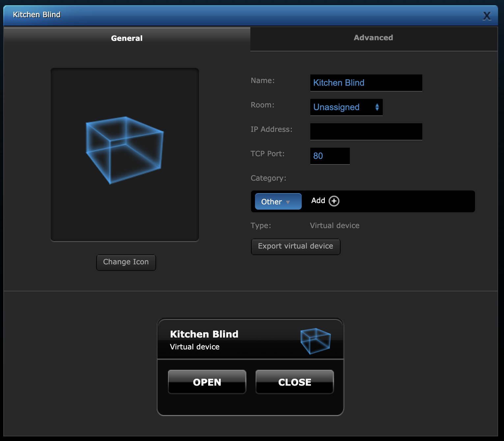Image resolution: width=504 pixels, height=441 pixels.
Task: Click the up/down arrows on the Room selector
Action: pyautogui.click(x=377, y=107)
